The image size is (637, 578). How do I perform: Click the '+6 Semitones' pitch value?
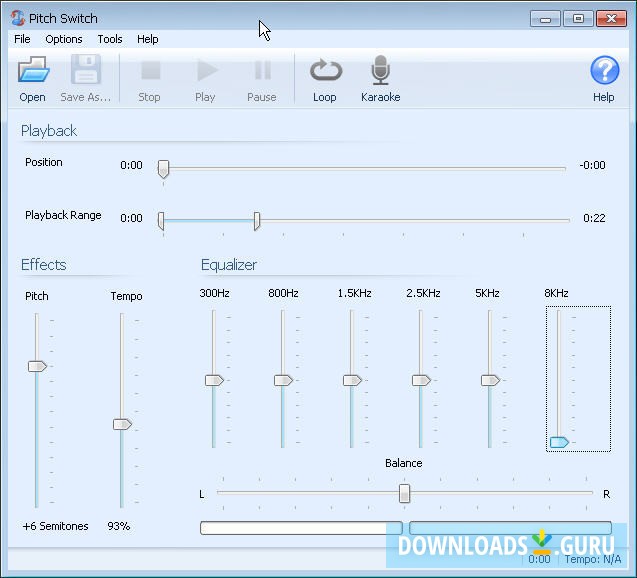56,526
